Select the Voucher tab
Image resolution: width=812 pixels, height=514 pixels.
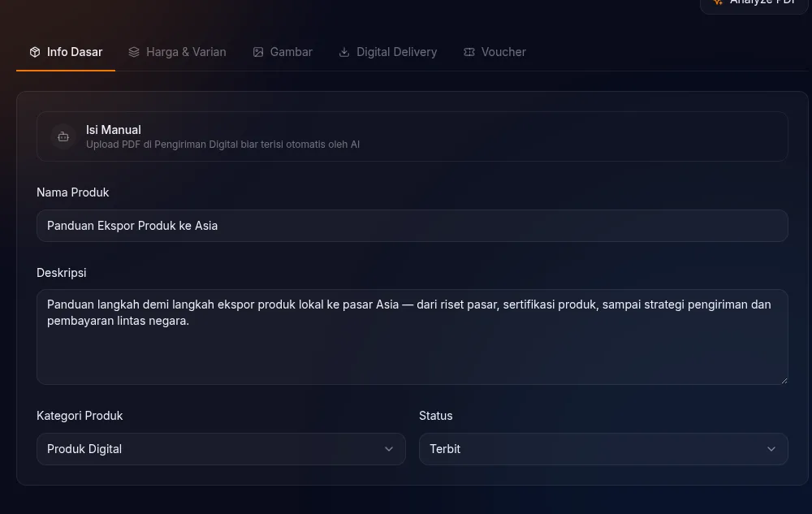[495, 52]
